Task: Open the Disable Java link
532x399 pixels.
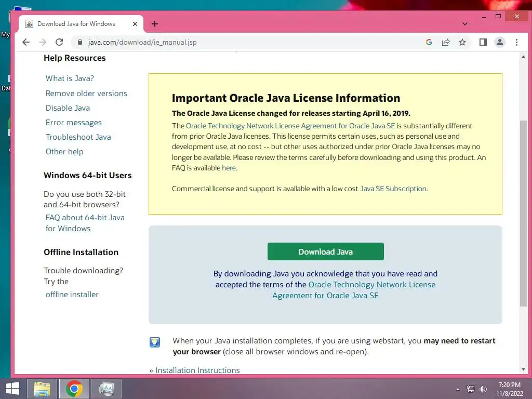Action: pos(68,108)
